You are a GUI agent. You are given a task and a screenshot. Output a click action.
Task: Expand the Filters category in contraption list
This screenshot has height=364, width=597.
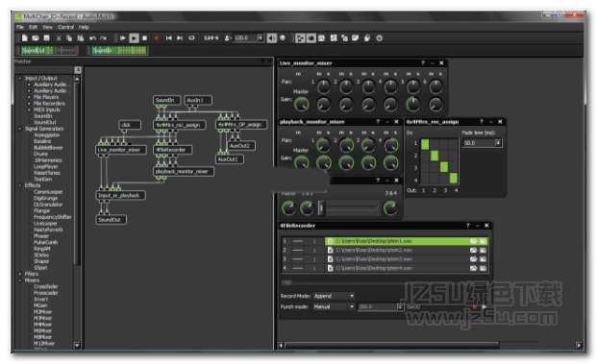pyautogui.click(x=20, y=274)
